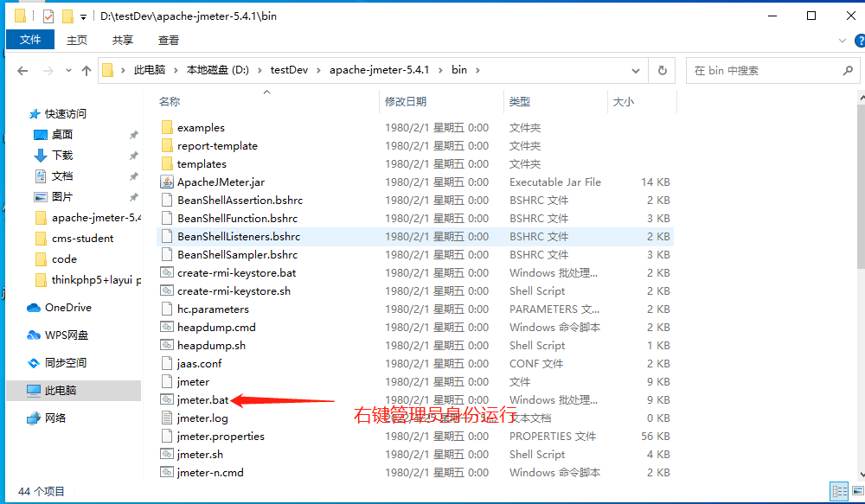
Task: Open the 文件 ribbon tab
Action: pos(30,40)
